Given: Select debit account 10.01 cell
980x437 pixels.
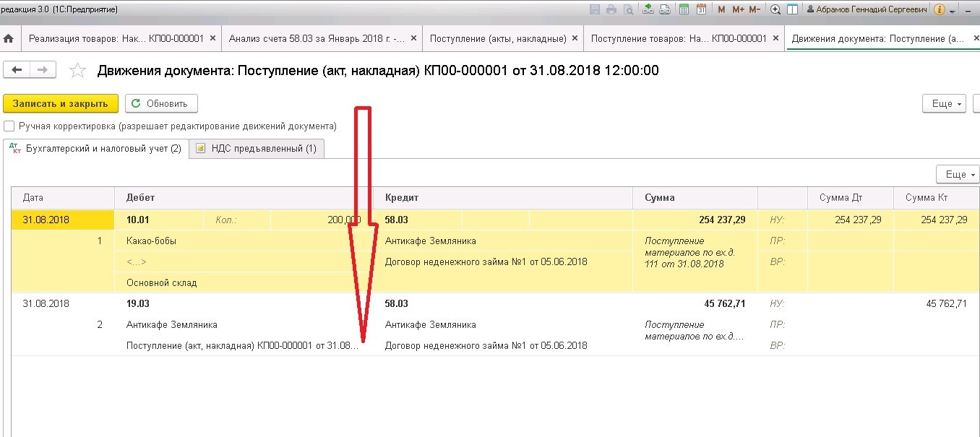Looking at the screenshot, I should (x=159, y=220).
